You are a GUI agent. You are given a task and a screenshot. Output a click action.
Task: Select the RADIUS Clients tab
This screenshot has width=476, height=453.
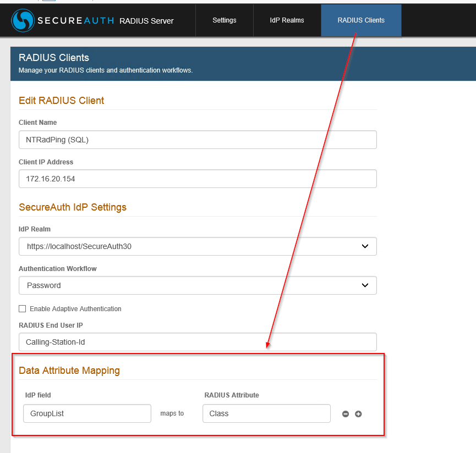click(x=361, y=20)
